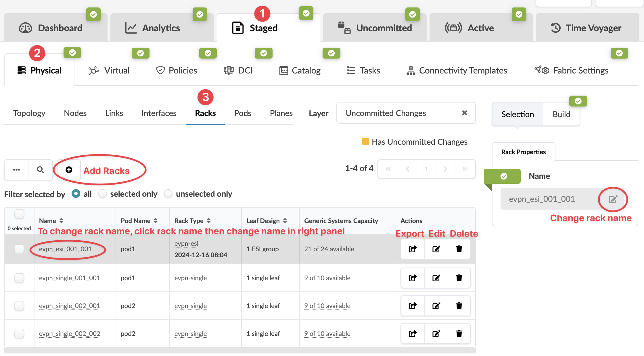Delete rack evpn_single_002_001
Image resolution: width=644 pixels, height=356 pixels.
point(459,306)
